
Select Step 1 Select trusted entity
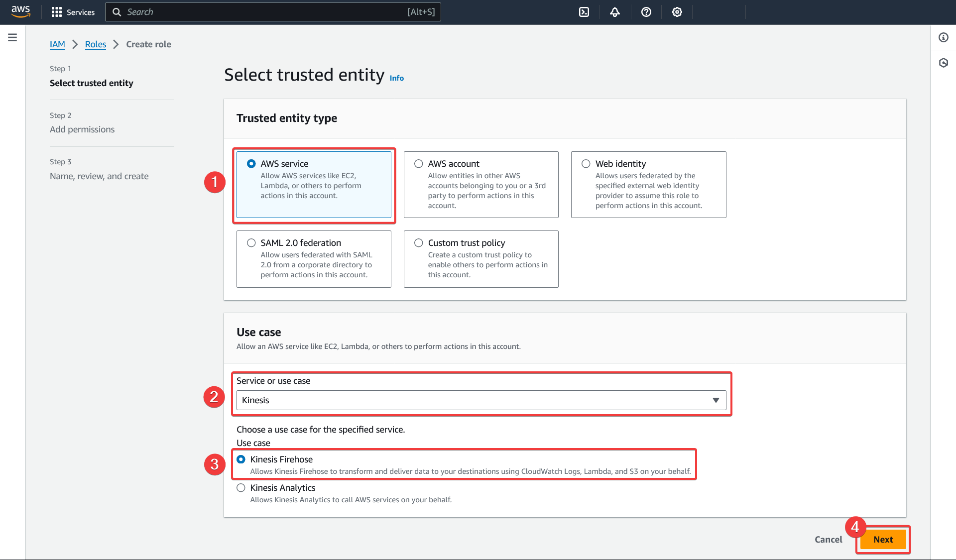click(92, 83)
